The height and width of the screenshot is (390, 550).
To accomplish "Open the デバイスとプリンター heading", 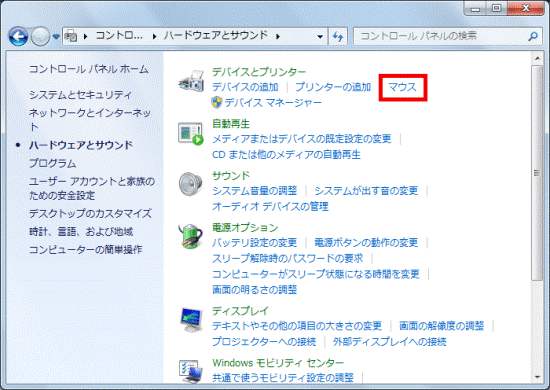I will pyautogui.click(x=259, y=72).
